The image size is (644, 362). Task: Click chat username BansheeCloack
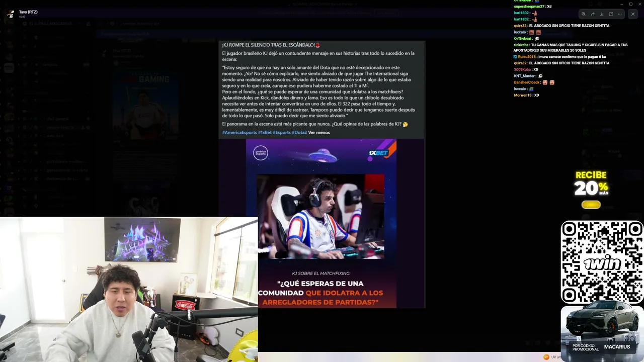coord(527,82)
